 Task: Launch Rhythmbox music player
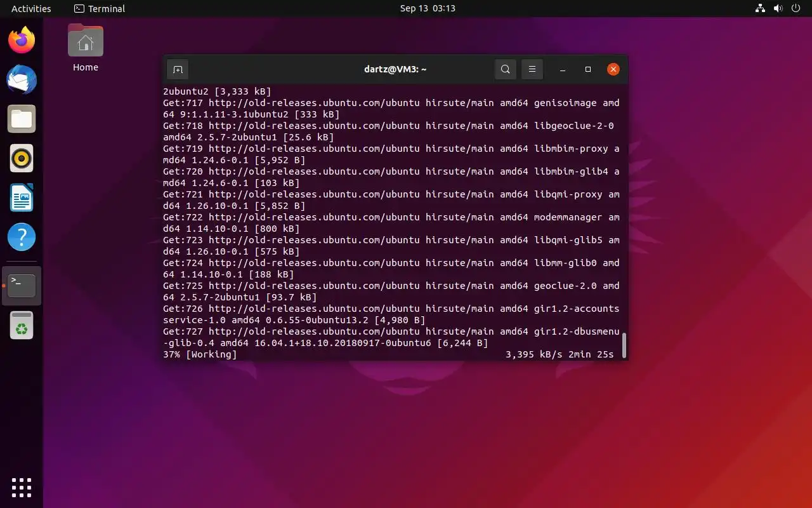click(22, 159)
